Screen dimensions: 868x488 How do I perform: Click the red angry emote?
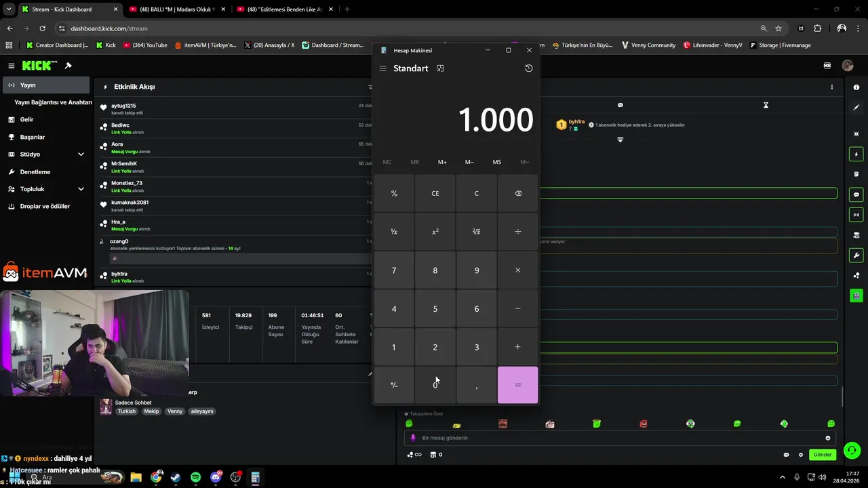644,424
